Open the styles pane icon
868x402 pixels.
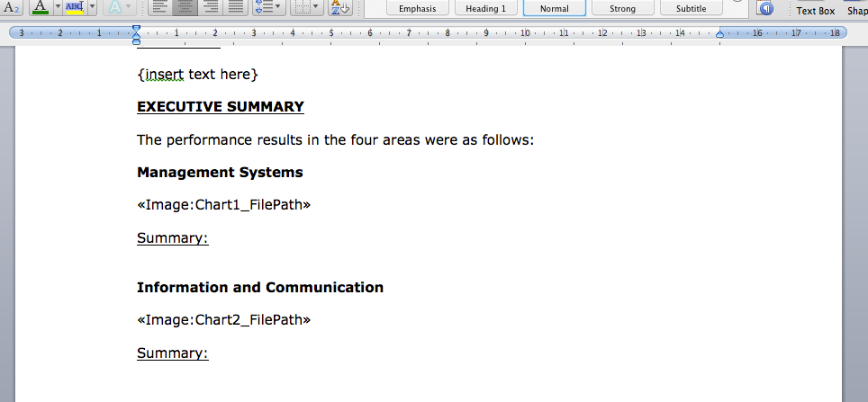click(765, 8)
